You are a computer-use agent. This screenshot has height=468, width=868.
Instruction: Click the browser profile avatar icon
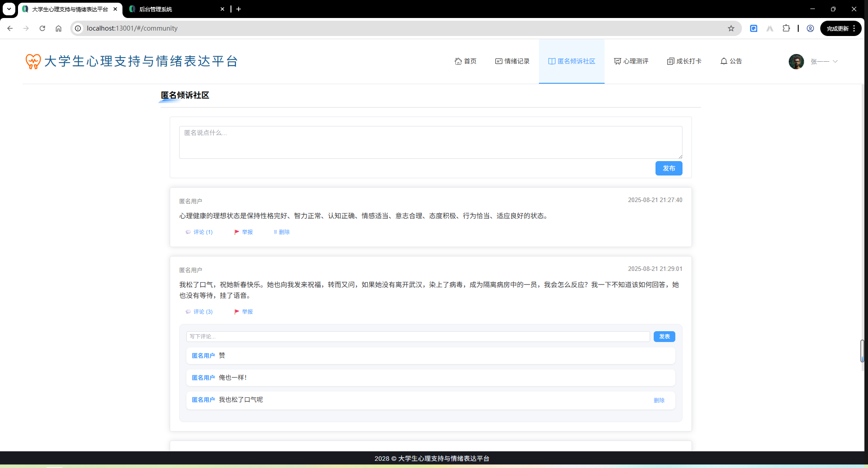coord(810,28)
